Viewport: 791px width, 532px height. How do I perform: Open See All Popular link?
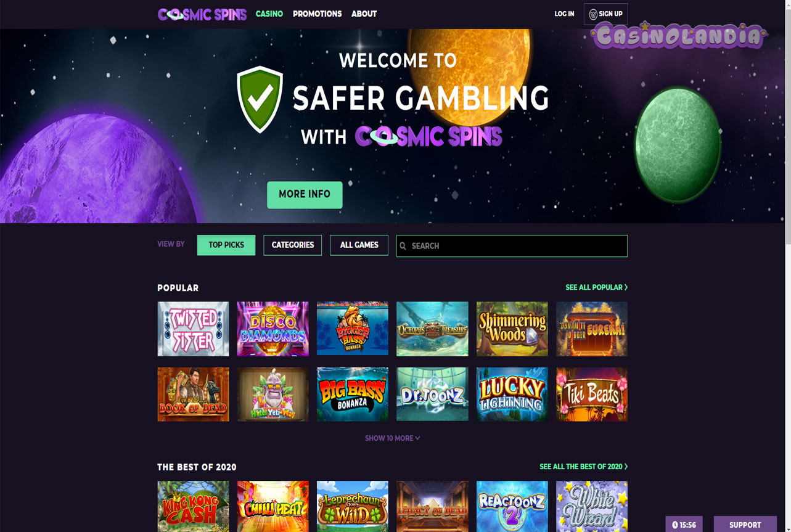coord(597,287)
